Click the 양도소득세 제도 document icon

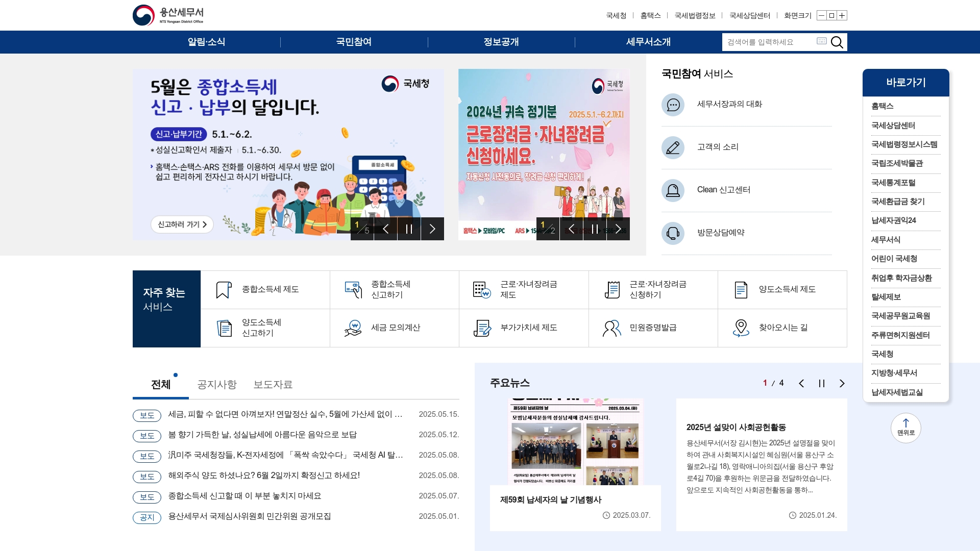(741, 290)
